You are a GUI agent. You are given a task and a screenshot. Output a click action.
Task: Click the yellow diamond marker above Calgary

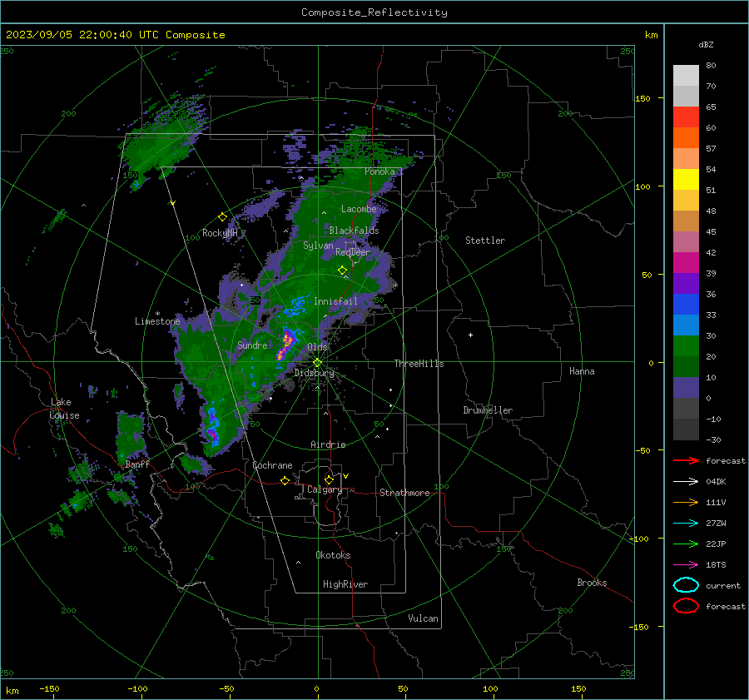click(x=329, y=479)
